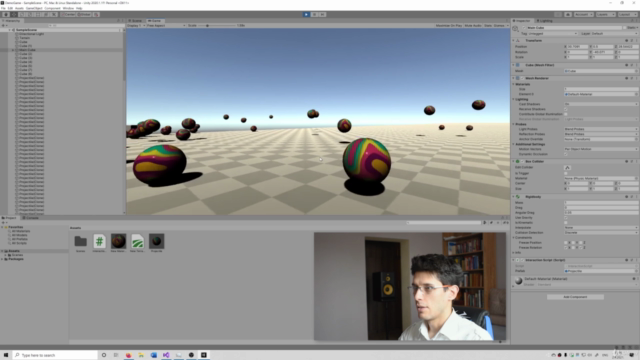Click the Step frame button
The width and height of the screenshot is (640, 360).
pyautogui.click(x=322, y=14)
